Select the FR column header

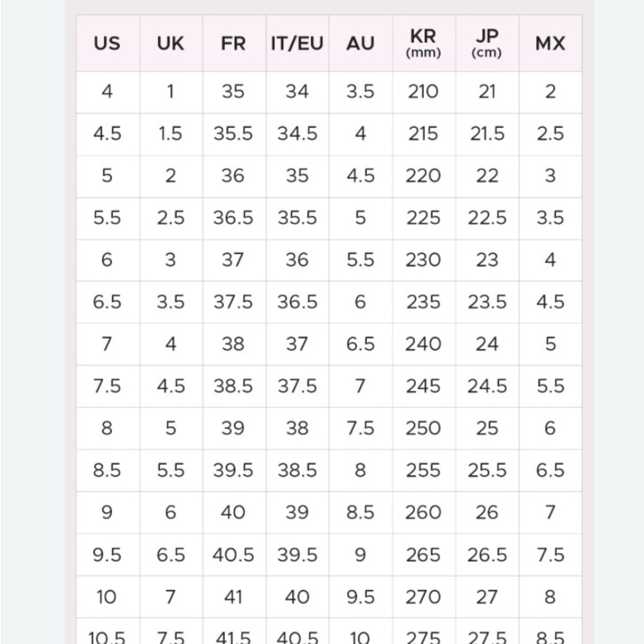234,43
